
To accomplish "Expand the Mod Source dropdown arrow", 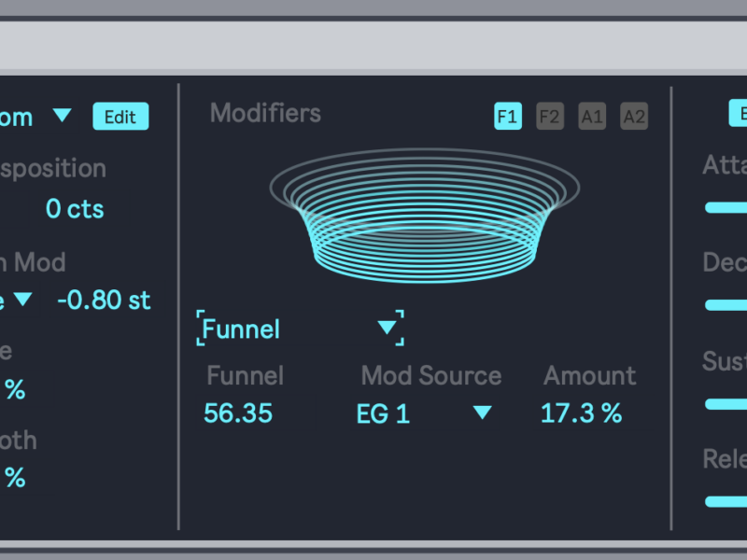I will click(x=482, y=413).
